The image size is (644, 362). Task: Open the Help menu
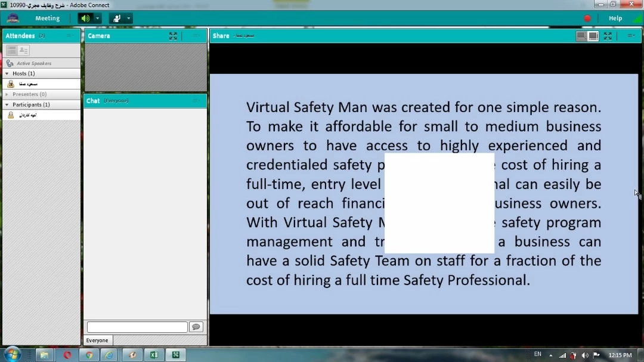point(615,18)
